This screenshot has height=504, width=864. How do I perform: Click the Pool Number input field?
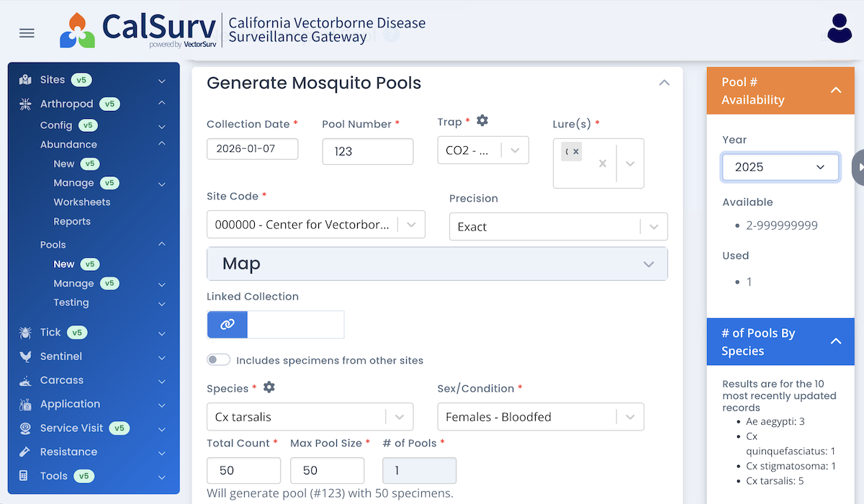coord(367,151)
